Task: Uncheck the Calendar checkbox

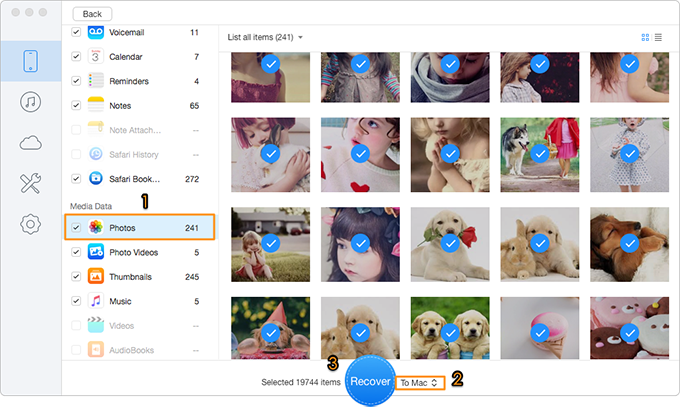Action: (x=76, y=56)
